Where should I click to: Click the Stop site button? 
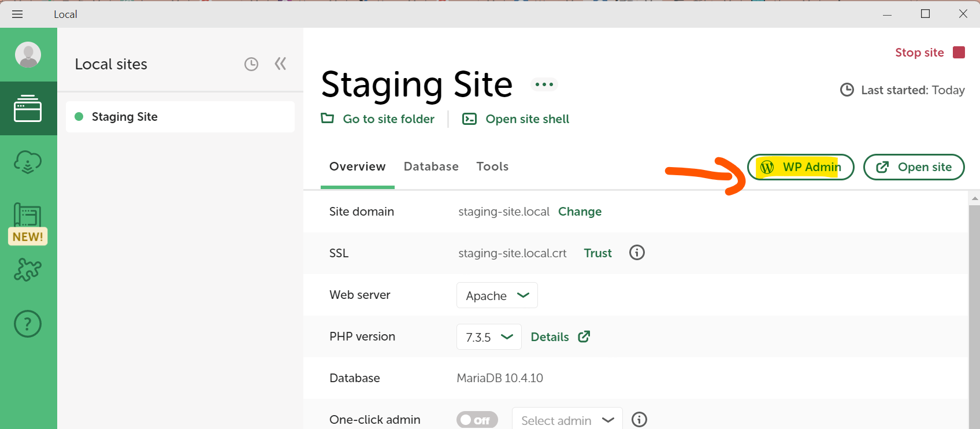[930, 53]
